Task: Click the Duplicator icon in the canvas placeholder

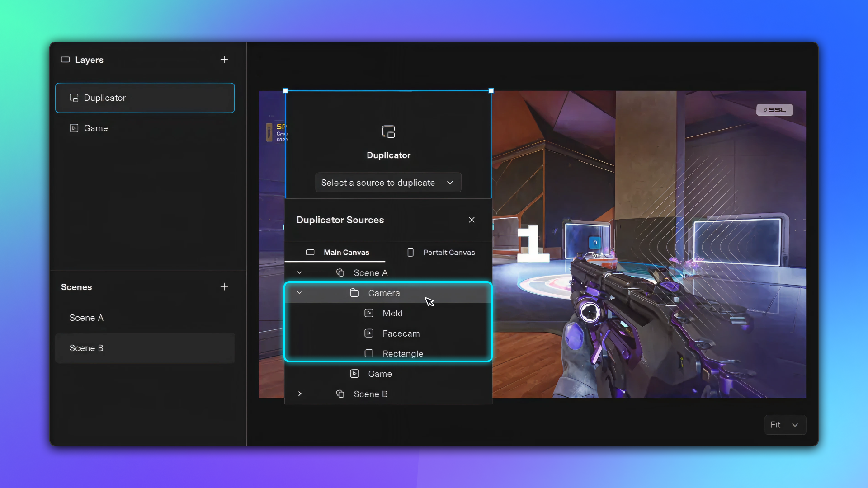Action: tap(388, 132)
